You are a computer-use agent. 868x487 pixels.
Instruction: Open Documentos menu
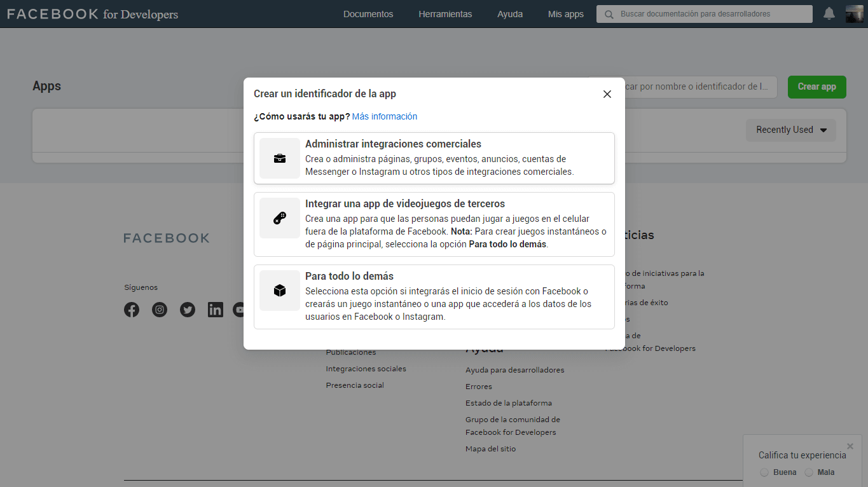368,14
